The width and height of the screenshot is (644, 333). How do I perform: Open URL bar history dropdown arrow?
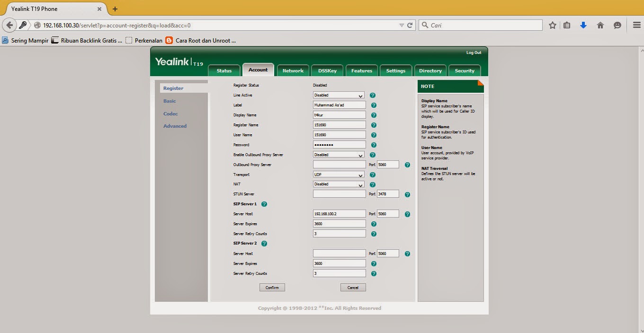[402, 26]
